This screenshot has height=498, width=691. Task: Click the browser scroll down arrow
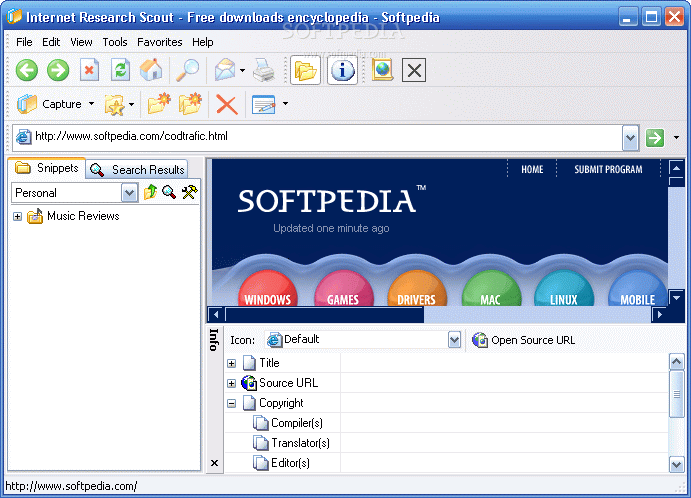pyautogui.click(x=676, y=298)
